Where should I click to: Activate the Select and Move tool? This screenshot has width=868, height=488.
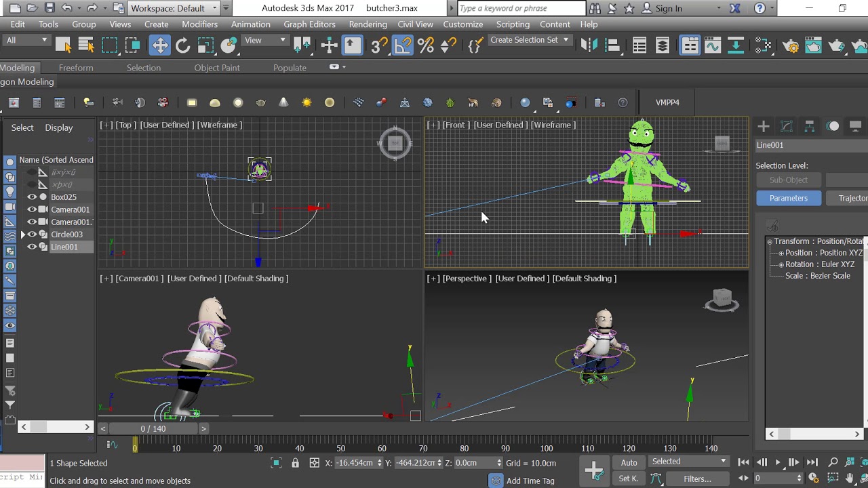point(159,45)
